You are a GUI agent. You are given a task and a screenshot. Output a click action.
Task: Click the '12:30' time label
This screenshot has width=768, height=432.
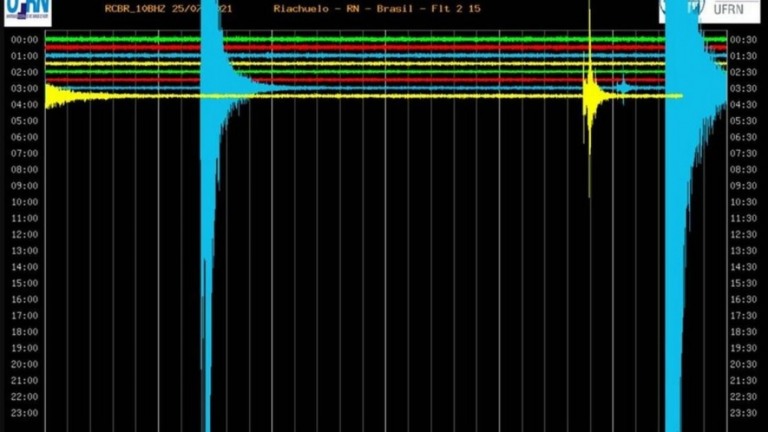744,235
